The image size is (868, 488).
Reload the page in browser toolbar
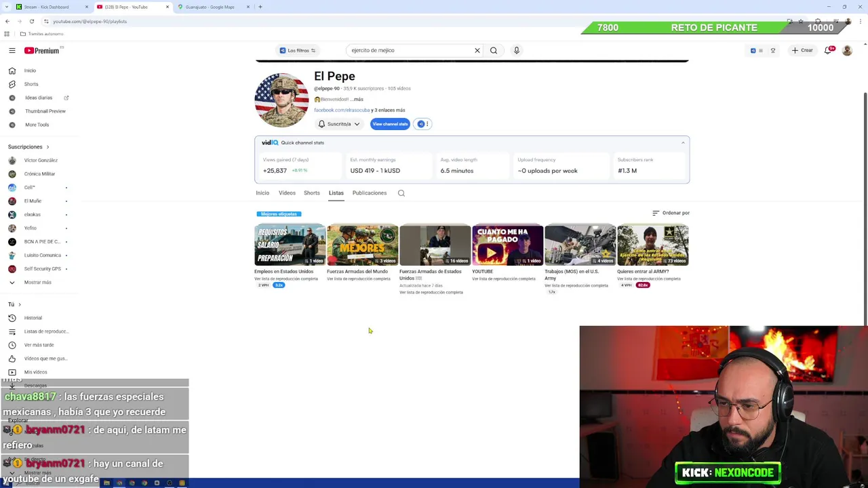click(x=31, y=21)
